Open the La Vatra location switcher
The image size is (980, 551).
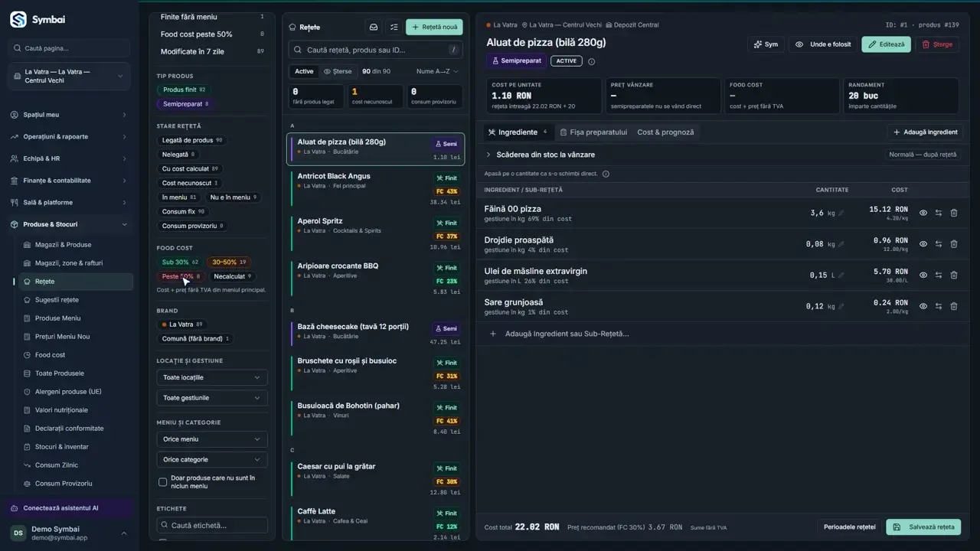coord(70,77)
